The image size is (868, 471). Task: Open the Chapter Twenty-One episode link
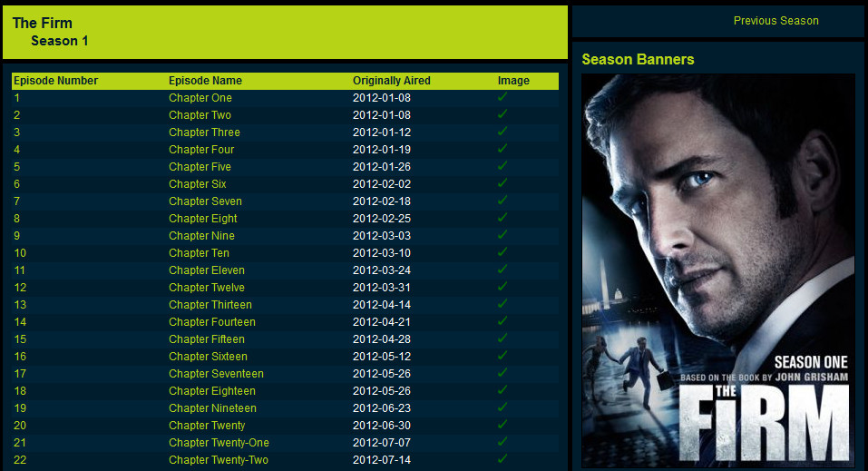tap(219, 442)
